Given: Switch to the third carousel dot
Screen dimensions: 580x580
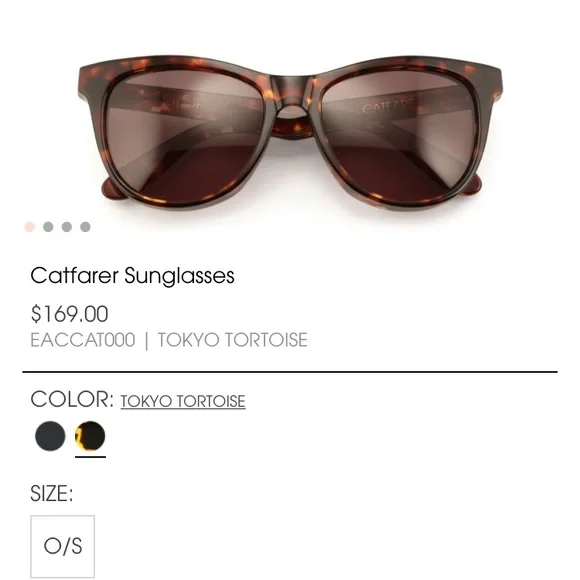Looking at the screenshot, I should [67, 227].
